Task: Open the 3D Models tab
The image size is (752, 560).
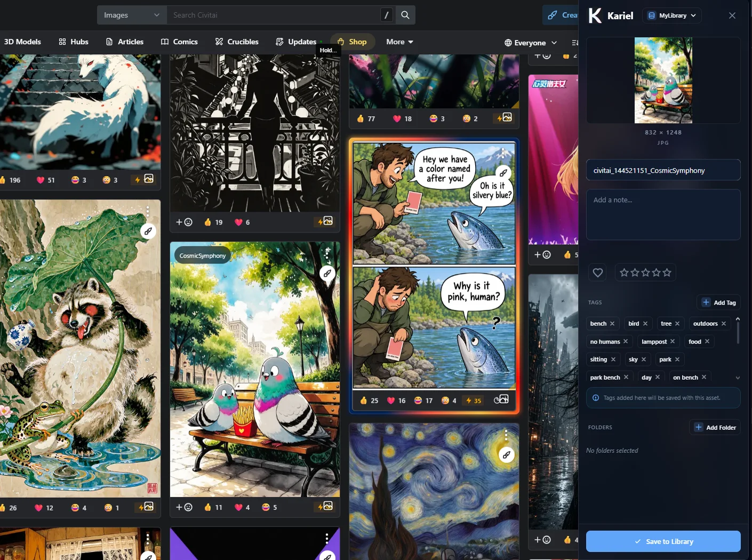Action: click(22, 42)
